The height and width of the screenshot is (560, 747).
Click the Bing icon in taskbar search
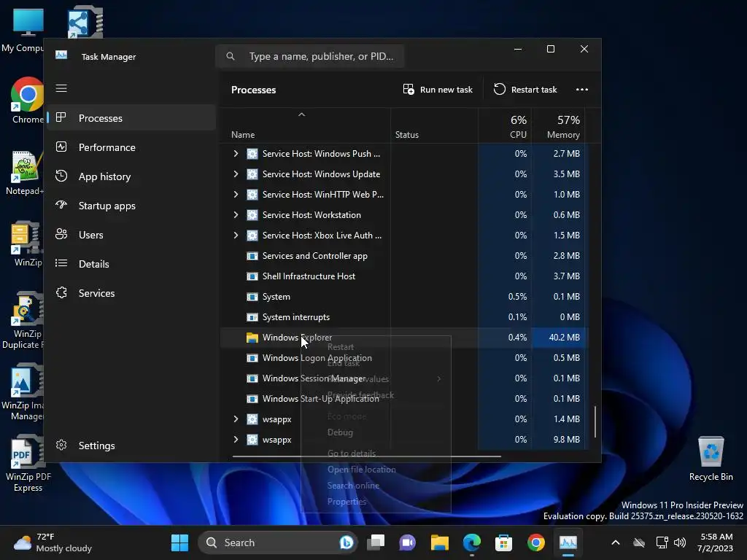click(x=347, y=542)
